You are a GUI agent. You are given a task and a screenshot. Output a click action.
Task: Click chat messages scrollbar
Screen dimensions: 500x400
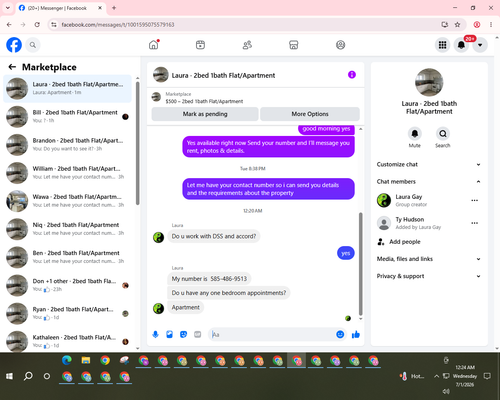point(360,264)
